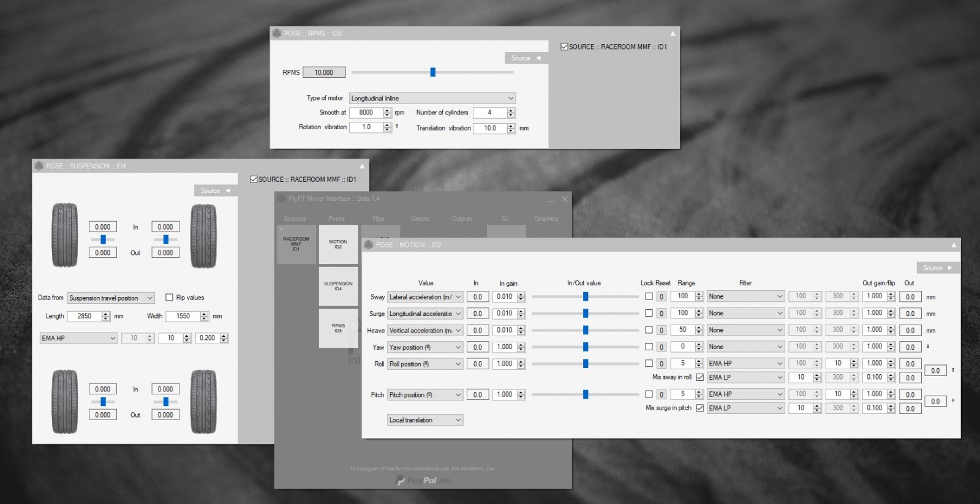The image size is (980, 504).
Task: Click the rear-left tire image in Suspension
Action: 65,402
